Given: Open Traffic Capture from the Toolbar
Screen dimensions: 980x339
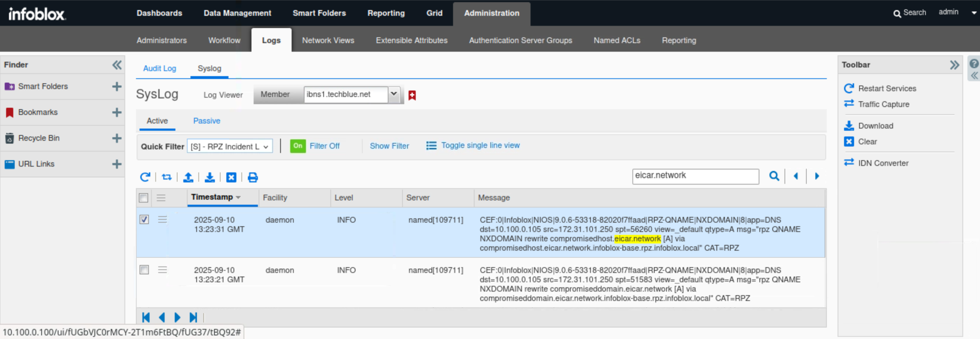Looking at the screenshot, I should pos(883,104).
